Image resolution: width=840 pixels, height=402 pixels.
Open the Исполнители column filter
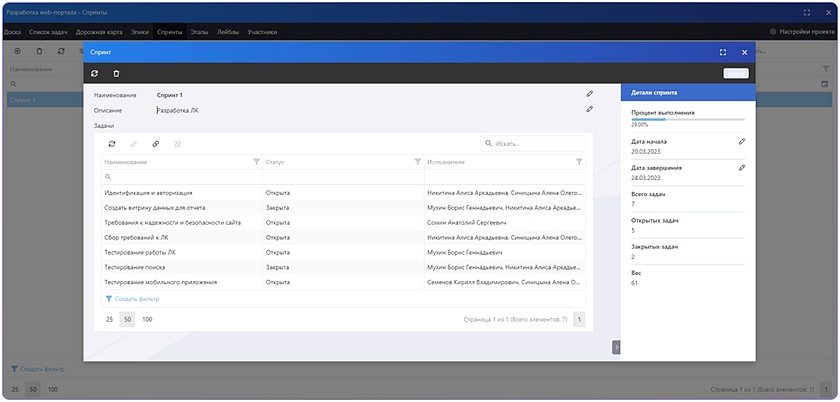click(579, 161)
